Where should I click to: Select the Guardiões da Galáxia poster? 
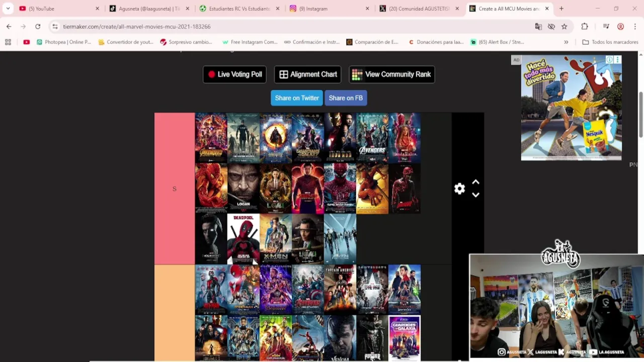point(405,338)
